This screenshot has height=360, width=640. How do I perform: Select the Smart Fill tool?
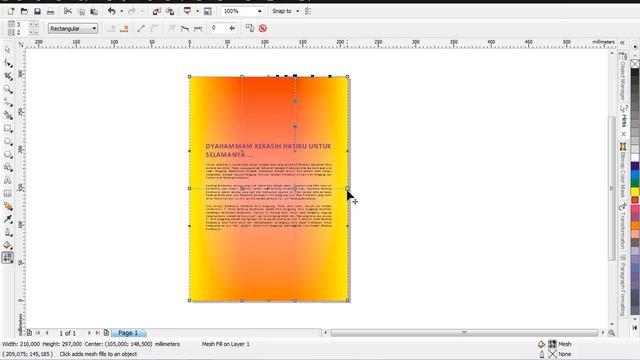point(8,115)
